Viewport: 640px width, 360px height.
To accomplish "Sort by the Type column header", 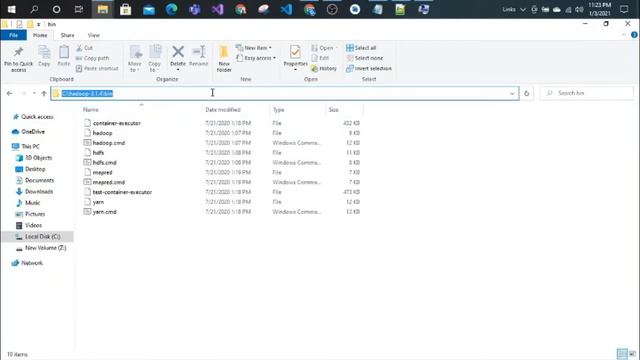I will coord(279,110).
